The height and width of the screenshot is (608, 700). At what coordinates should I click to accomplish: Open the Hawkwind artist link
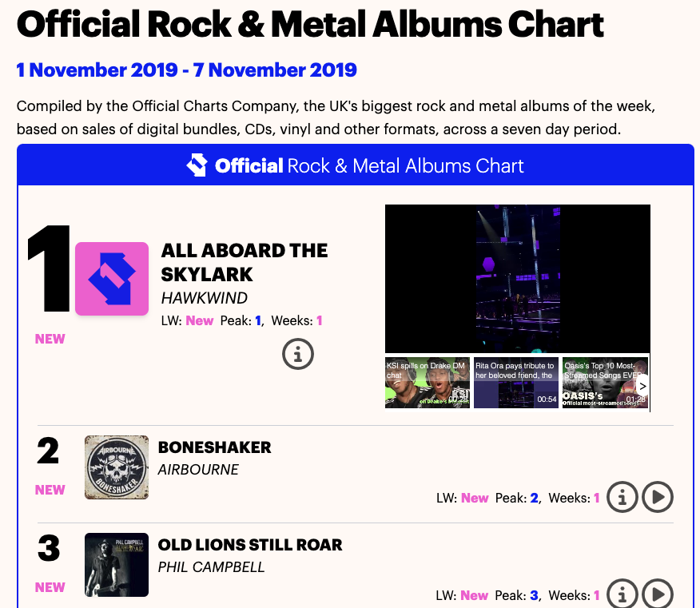[205, 298]
